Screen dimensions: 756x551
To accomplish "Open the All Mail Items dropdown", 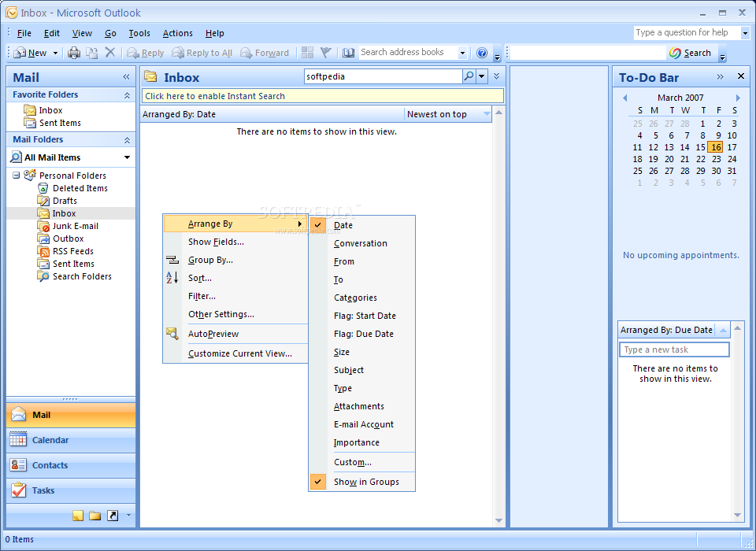I will (127, 157).
